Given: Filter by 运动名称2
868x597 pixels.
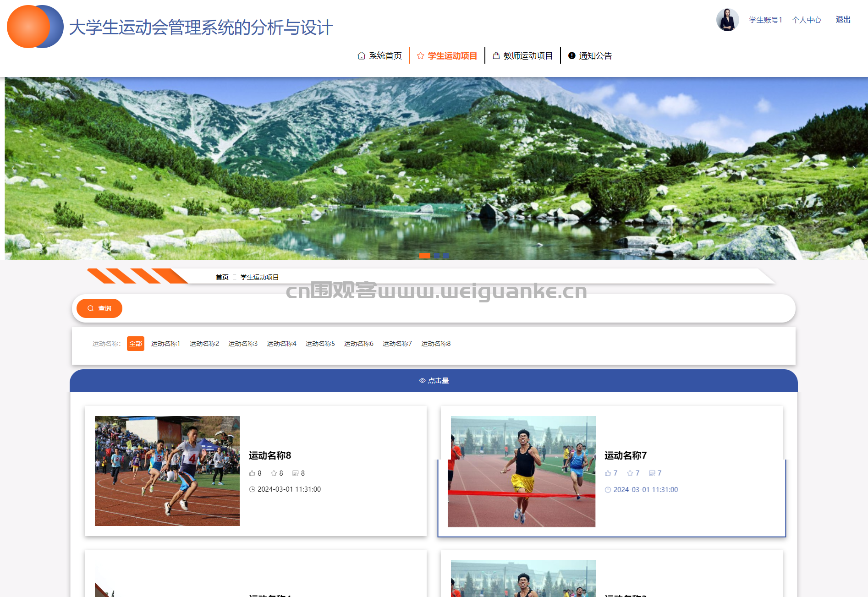Looking at the screenshot, I should tap(204, 344).
